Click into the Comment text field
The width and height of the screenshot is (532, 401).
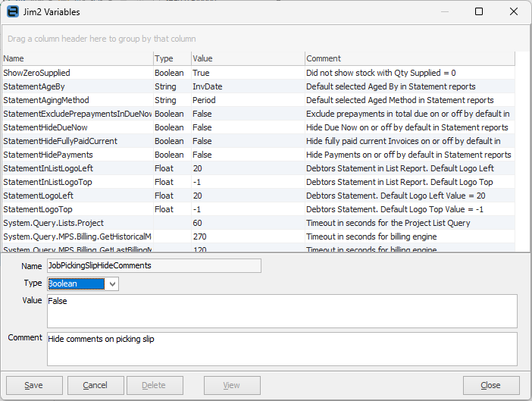[282, 349]
